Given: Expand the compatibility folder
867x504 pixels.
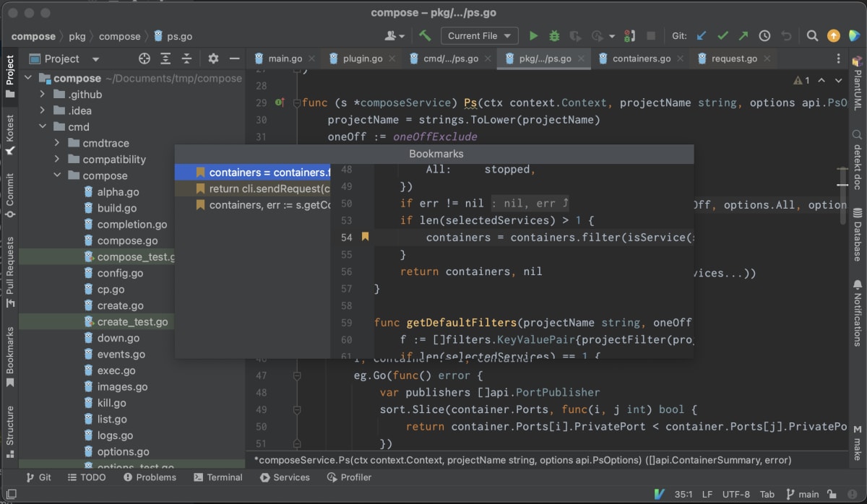Looking at the screenshot, I should tap(57, 160).
